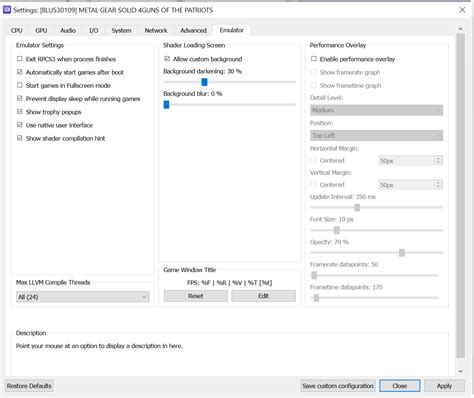Click Vertical Margin Centered checkbox
Viewport: 474px width, 398px height.
coord(314,184)
